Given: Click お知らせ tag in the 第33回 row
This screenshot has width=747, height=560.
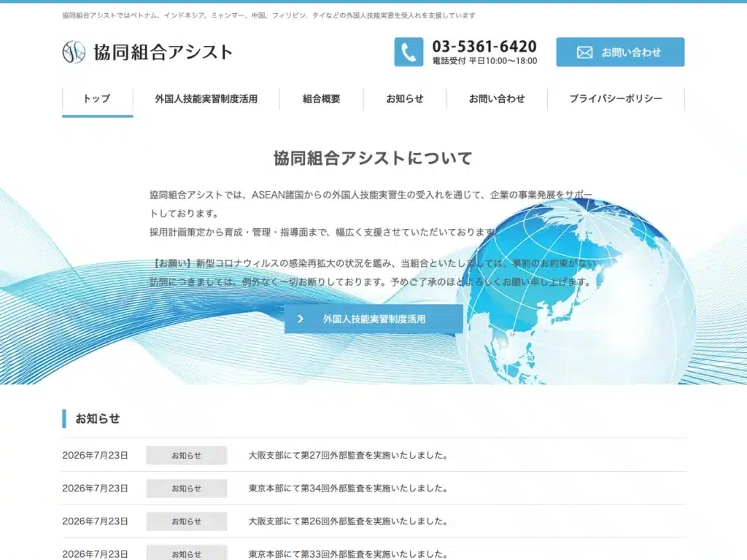Looking at the screenshot, I should 186,553.
